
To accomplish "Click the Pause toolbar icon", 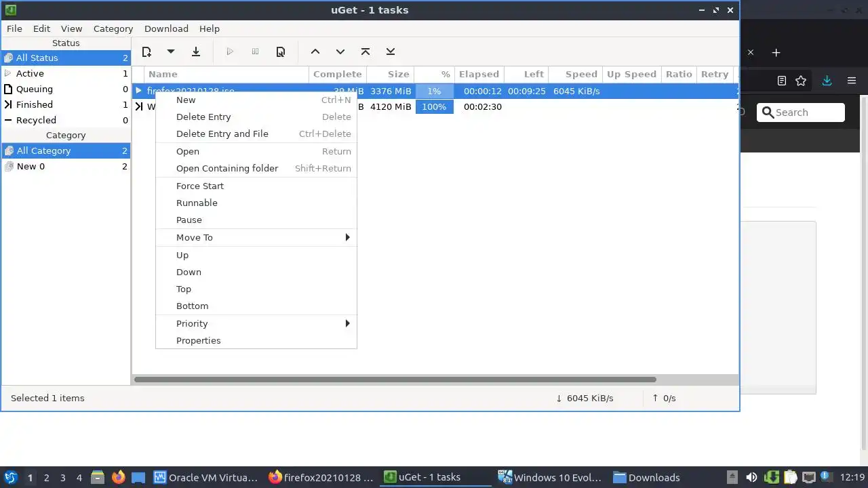I will click(x=255, y=52).
